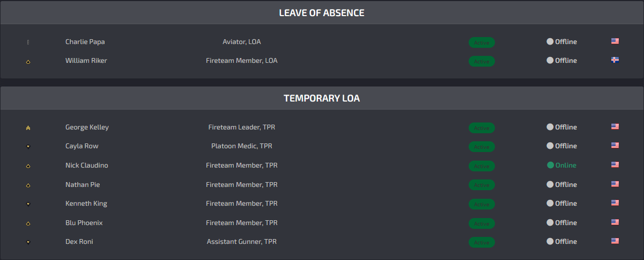Image resolution: width=644 pixels, height=260 pixels.
Task: Click the TEMPORARY LOA section header
Action: (x=322, y=98)
